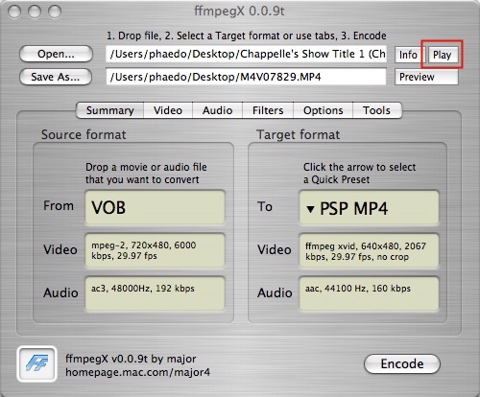Open the Audio tab
The image size is (480, 397).
[217, 110]
